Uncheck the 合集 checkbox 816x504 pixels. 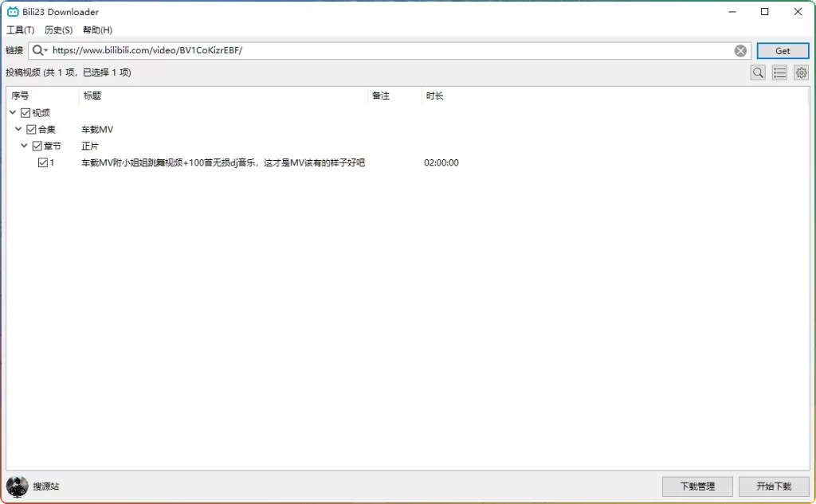(x=31, y=129)
